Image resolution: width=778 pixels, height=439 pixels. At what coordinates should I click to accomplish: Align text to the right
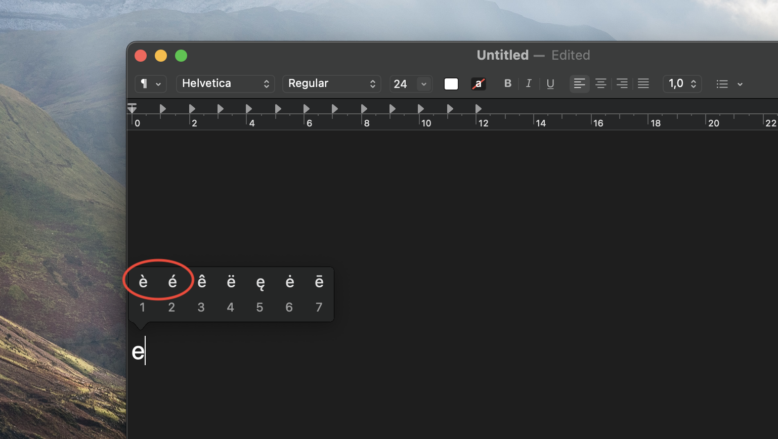point(622,84)
